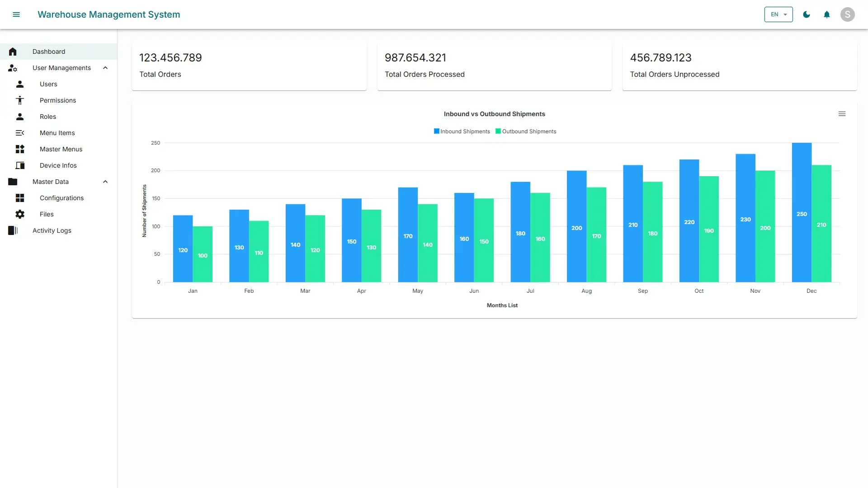Open the chart export hamburger menu
The width and height of the screenshot is (868, 488).
[842, 114]
